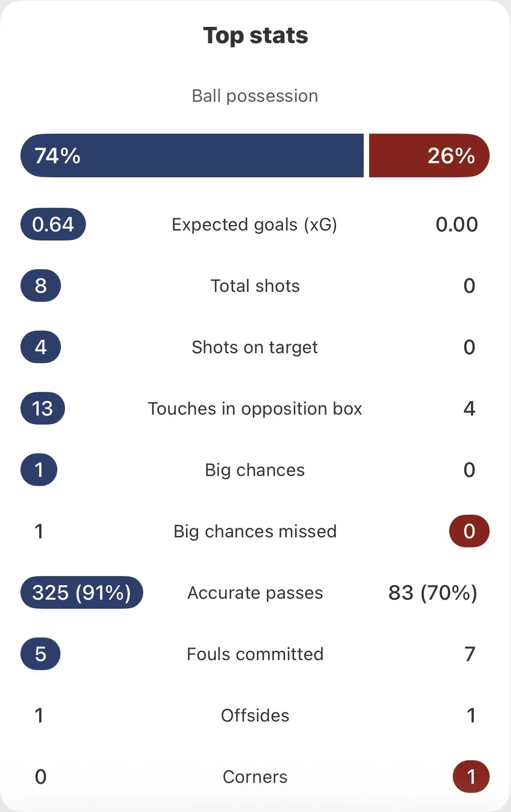This screenshot has width=511, height=812.
Task: Tap the blue 74% possession bar
Action: tap(192, 155)
